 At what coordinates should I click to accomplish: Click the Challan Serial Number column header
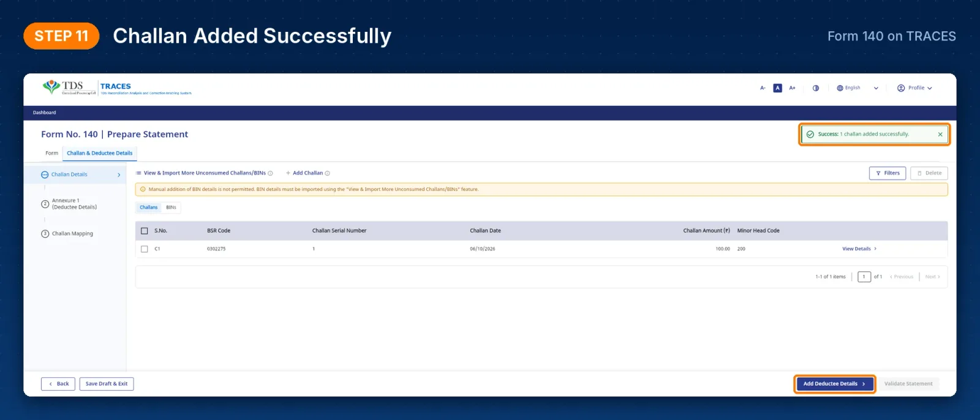pyautogui.click(x=339, y=231)
